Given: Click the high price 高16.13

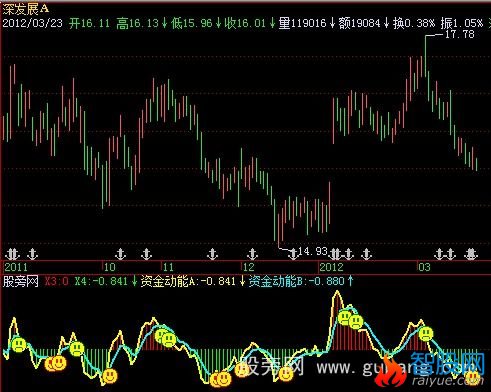Looking at the screenshot, I should click(137, 23).
